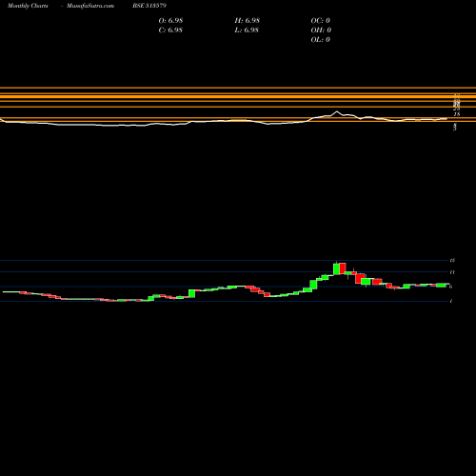Select the close value "C: 6.98"

tap(170, 30)
